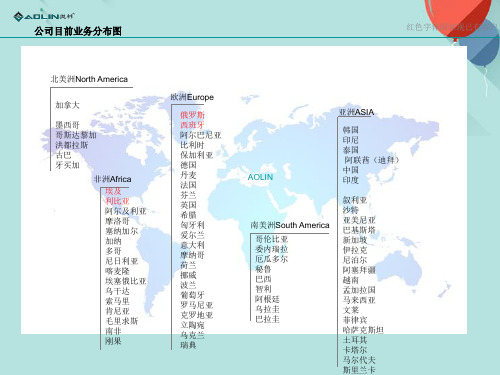
Task: Select 比利时 in the Europe list
Action: coord(192,145)
